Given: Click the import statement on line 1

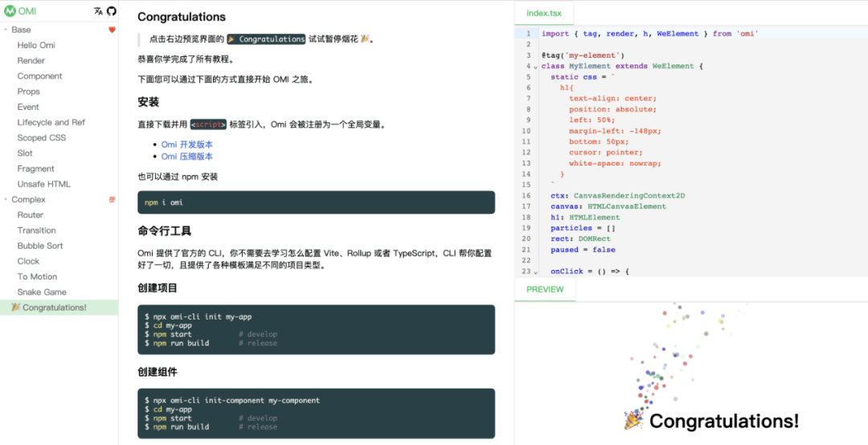Looking at the screenshot, I should tap(650, 34).
